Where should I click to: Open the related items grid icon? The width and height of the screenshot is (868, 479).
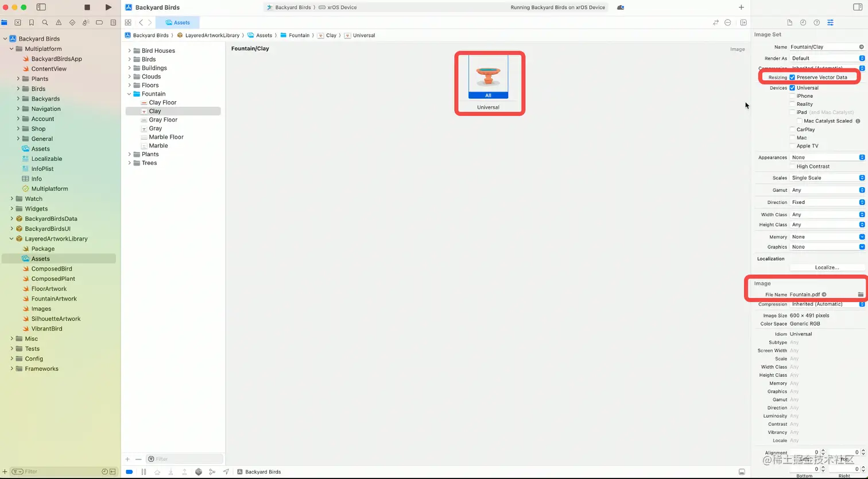click(x=128, y=22)
